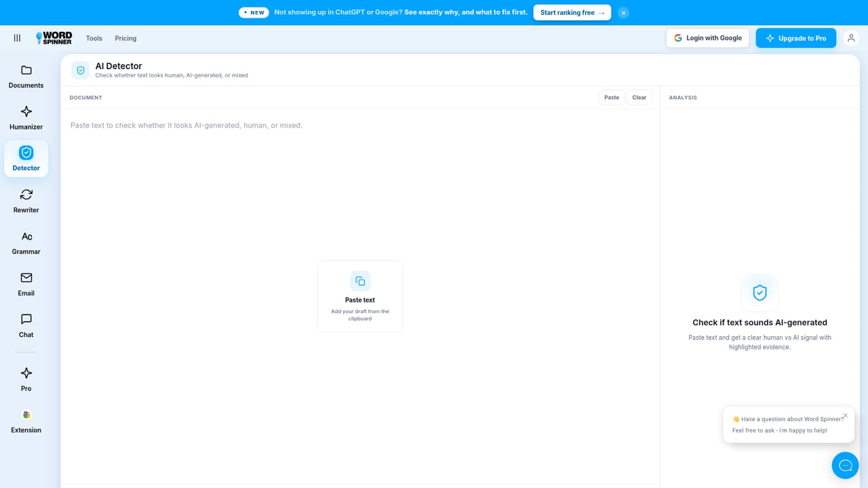868x488 pixels.
Task: Click Start ranking free button
Action: point(572,13)
